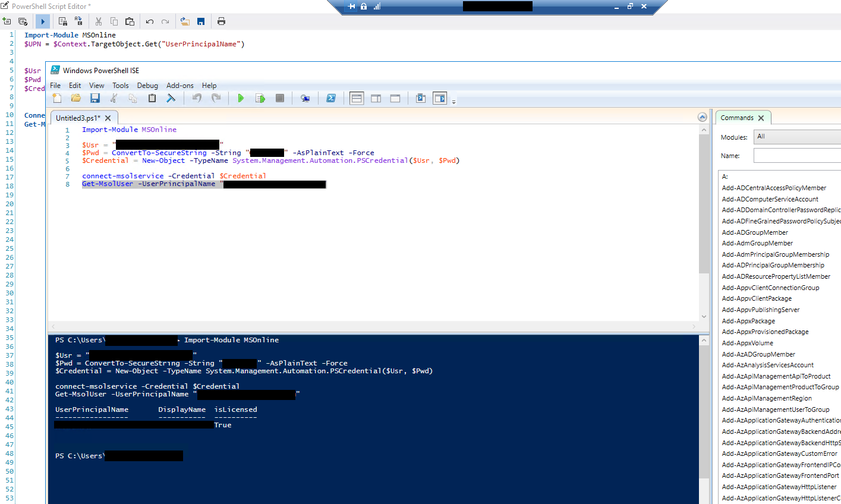Click the undo icon in Script Editor toolbar

tap(150, 21)
